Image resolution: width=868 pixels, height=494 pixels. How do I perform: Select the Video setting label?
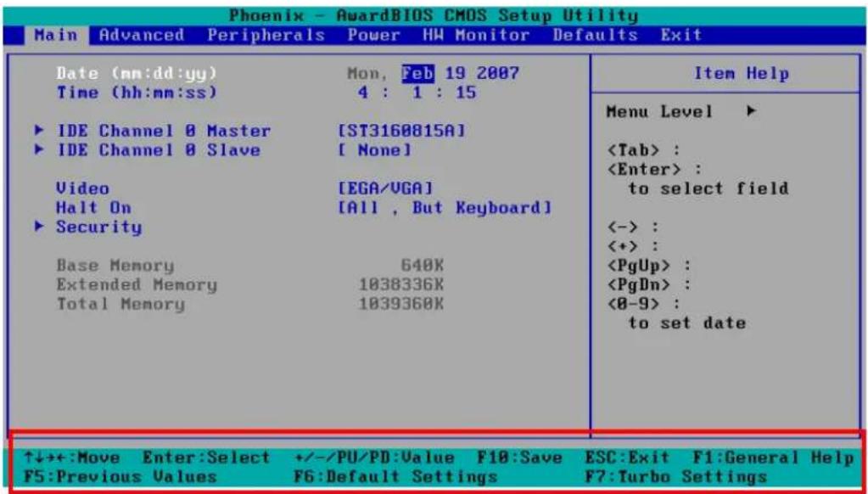[x=82, y=188]
